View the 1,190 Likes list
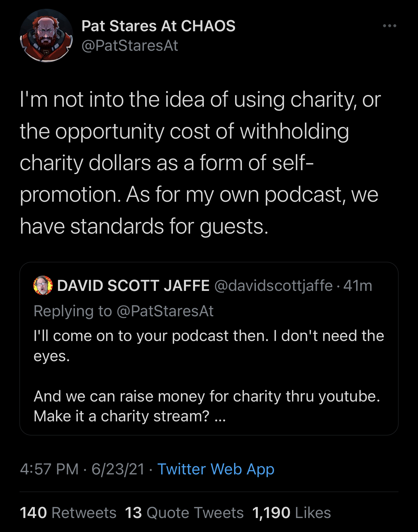The width and height of the screenshot is (418, 532). (x=291, y=512)
